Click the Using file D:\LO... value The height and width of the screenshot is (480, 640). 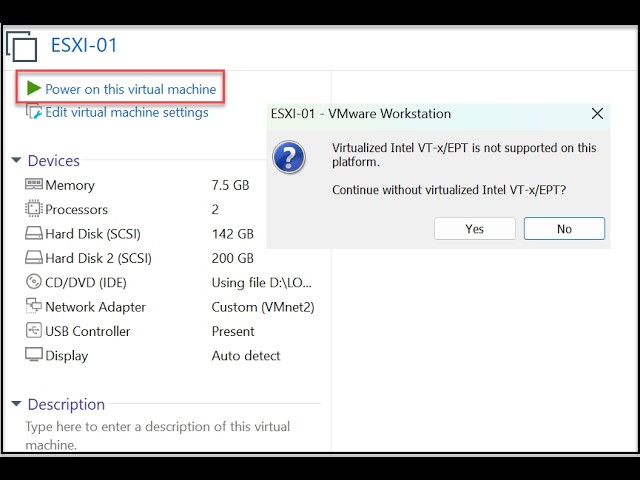pos(261,283)
